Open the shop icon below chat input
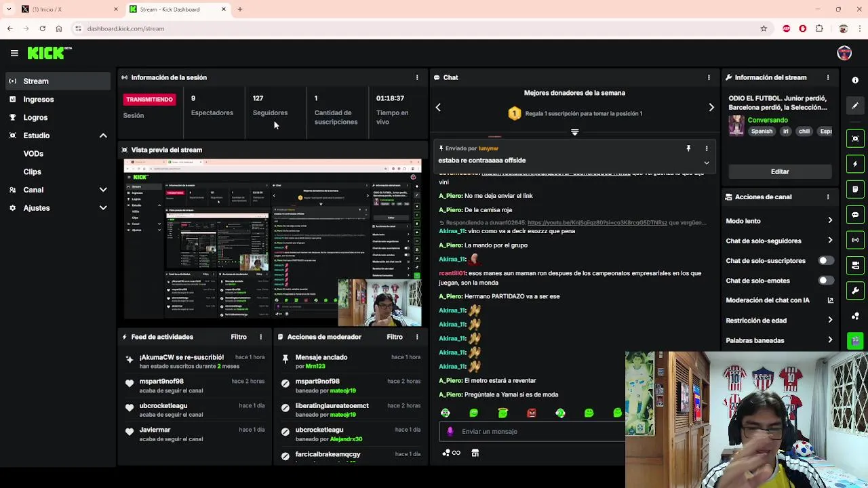 (x=475, y=453)
